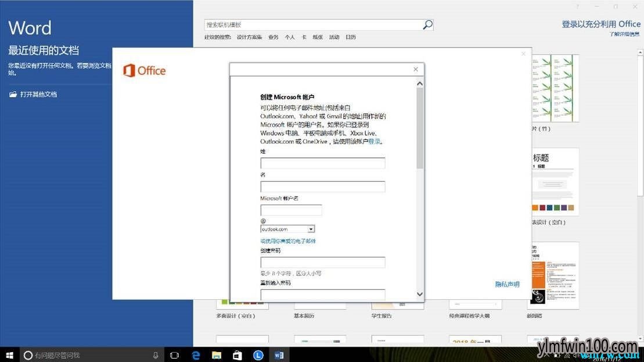Select suggested search 日历
The height and width of the screenshot is (362, 644).
[x=351, y=37]
